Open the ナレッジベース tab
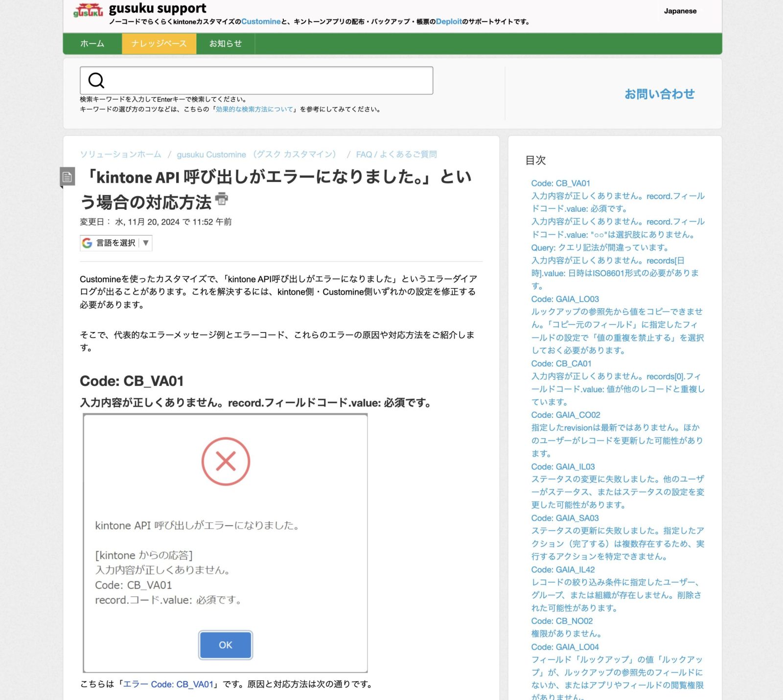Screen dimensions: 783x700 pos(159,44)
